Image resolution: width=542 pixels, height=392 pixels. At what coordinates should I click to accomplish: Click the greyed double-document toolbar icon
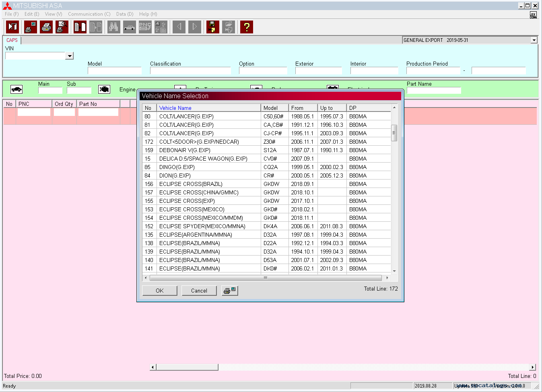point(96,27)
